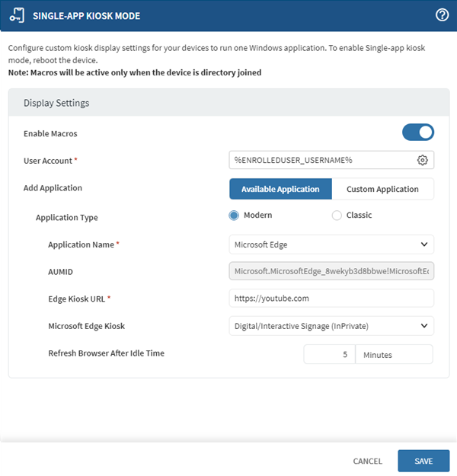Click Cancel to discard changes
The height and width of the screenshot is (476, 457).
click(x=367, y=461)
